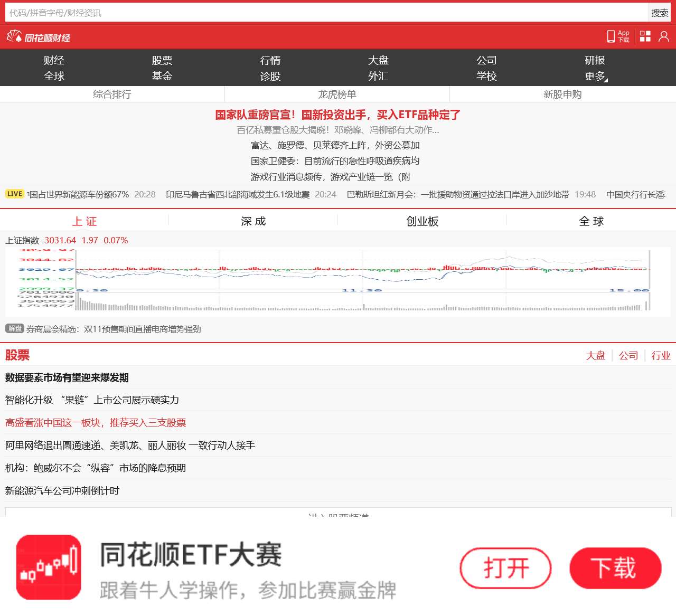676x616 pixels.
Task: Select the 深成 index tab
Action: click(253, 221)
